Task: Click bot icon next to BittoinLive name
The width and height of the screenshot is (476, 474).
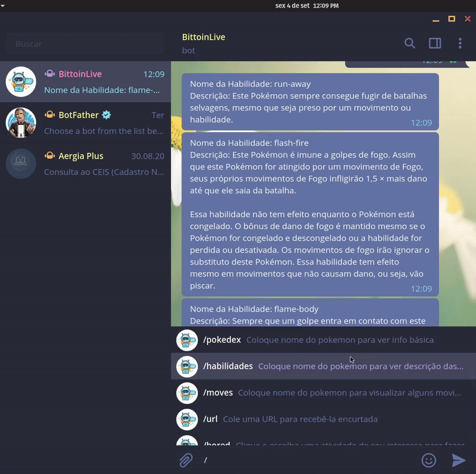Action: [50, 74]
